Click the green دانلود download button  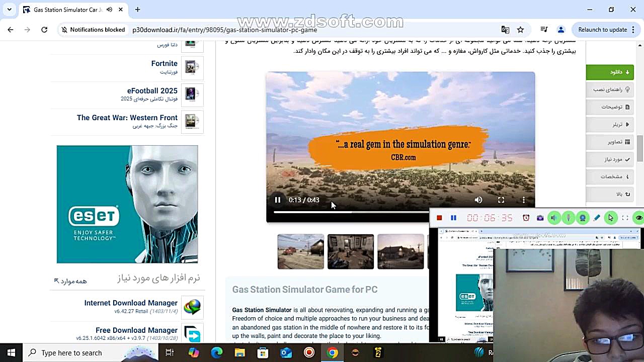(609, 72)
